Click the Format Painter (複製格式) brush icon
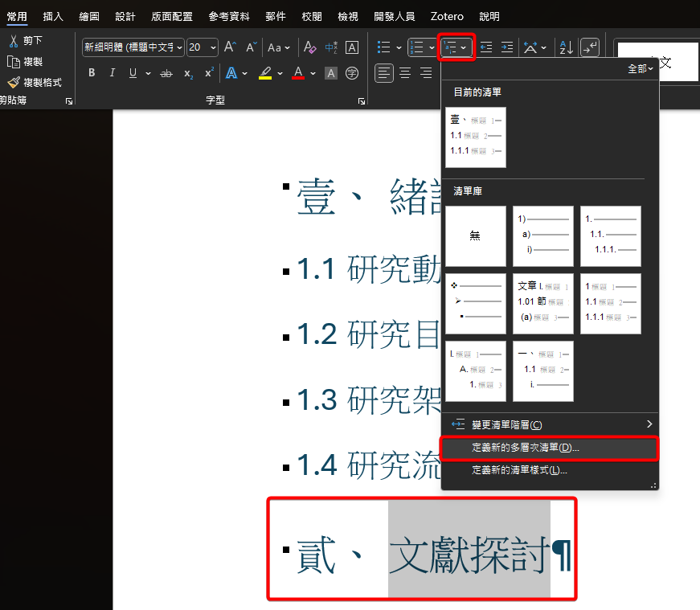Viewport: 700px width, 610px height. click(x=14, y=82)
